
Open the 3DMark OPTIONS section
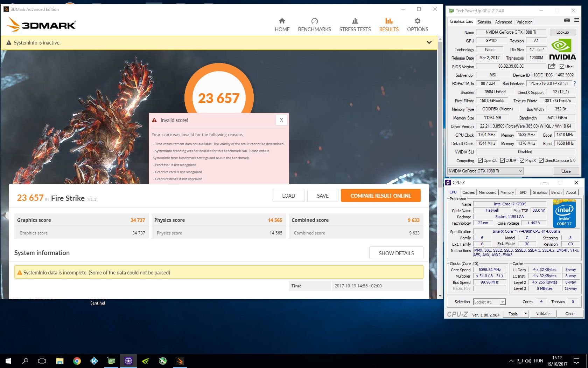[418, 25]
